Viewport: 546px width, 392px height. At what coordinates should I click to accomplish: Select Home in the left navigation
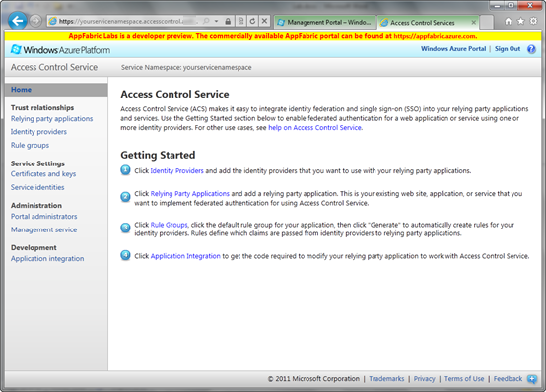click(x=56, y=90)
